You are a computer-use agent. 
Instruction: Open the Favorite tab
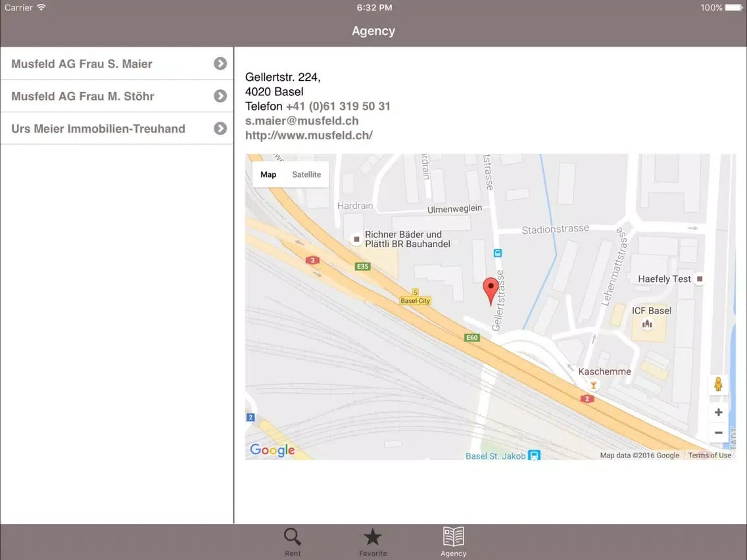(x=373, y=542)
